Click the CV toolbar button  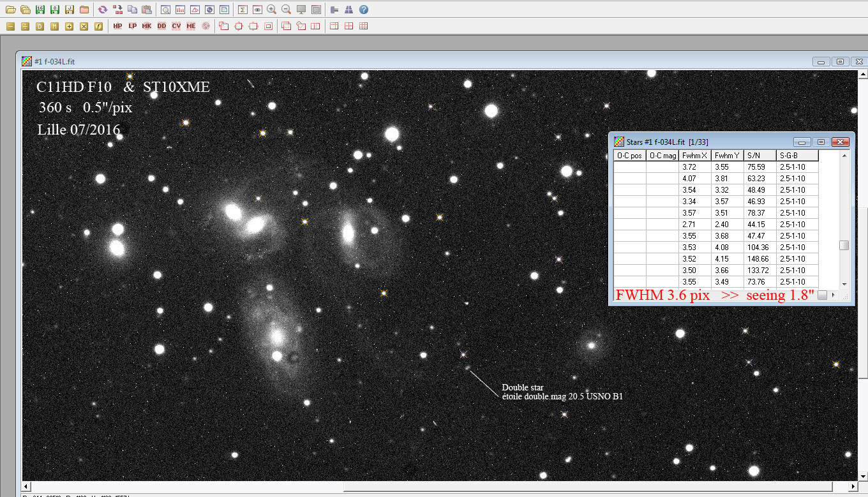click(x=176, y=26)
